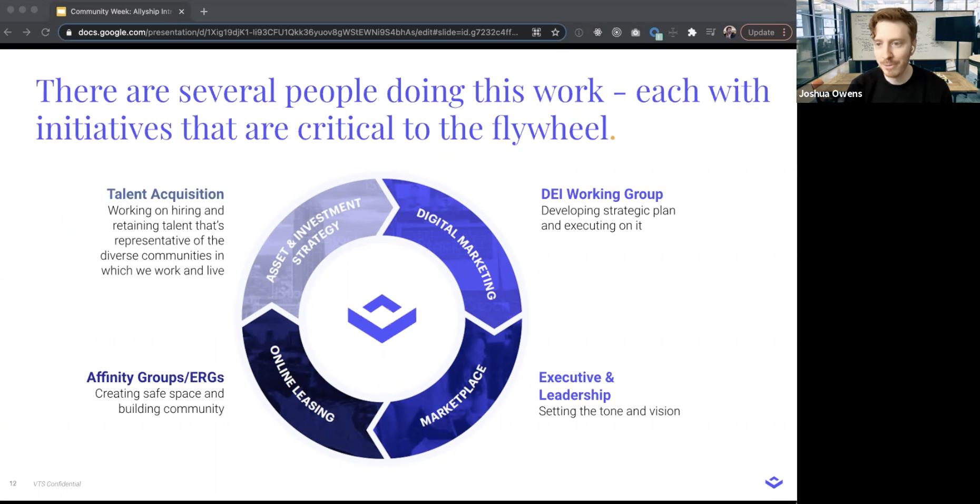Viewport: 980px width, 504px height.
Task: Close the Community Week tab
Action: click(x=181, y=11)
